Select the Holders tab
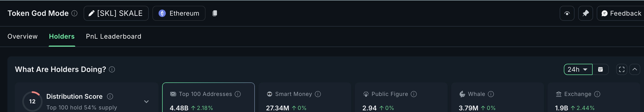The width and height of the screenshot is (644, 112). [x=62, y=36]
